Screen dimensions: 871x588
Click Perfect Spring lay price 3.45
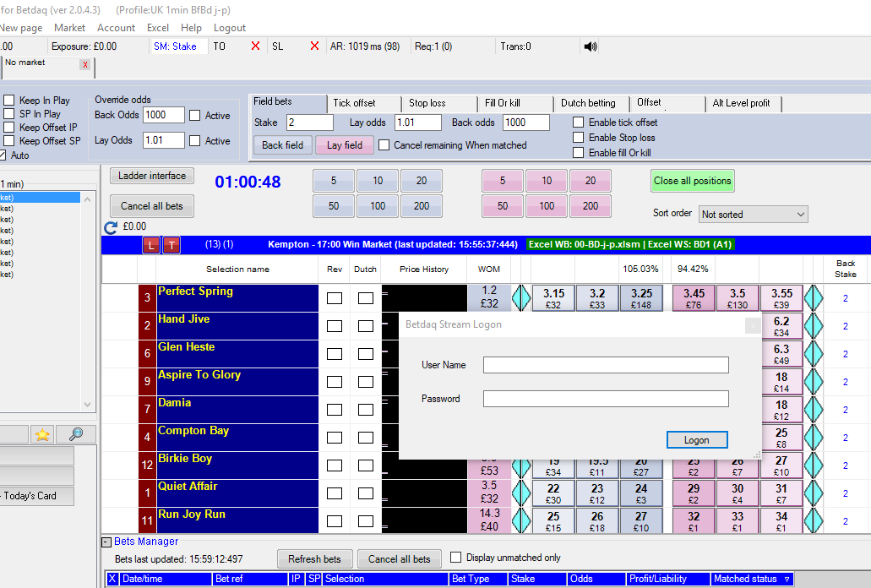(x=694, y=298)
